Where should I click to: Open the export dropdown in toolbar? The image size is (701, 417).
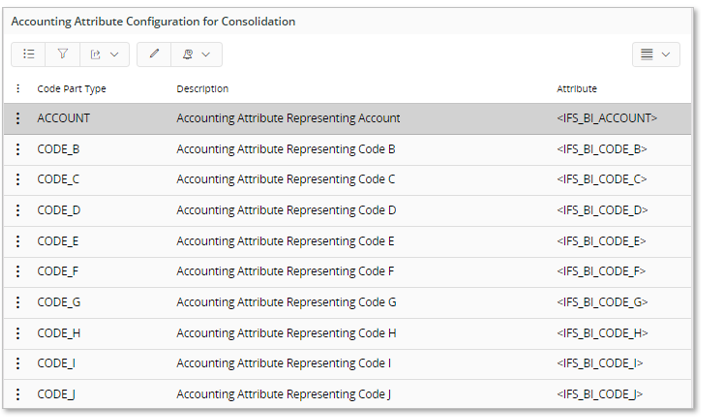pos(103,54)
